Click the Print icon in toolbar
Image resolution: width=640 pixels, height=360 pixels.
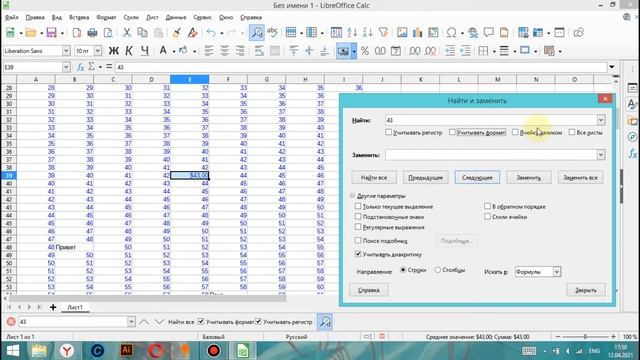tap(92, 33)
